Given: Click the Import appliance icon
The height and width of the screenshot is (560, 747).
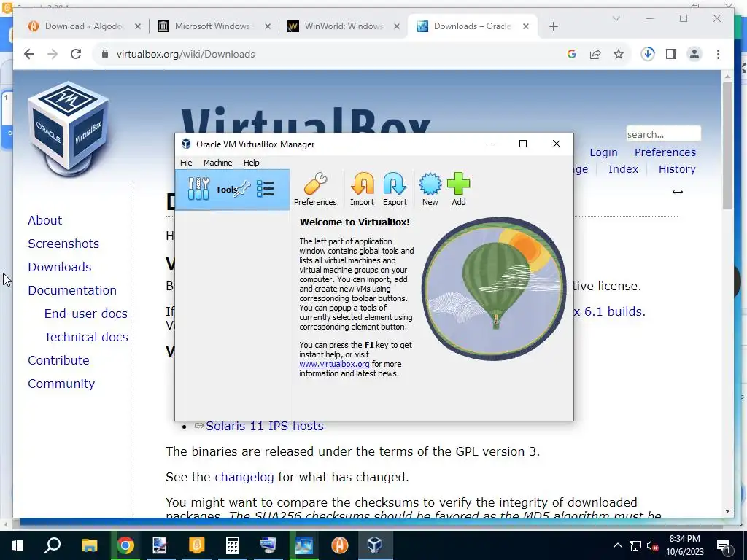Looking at the screenshot, I should (362, 190).
